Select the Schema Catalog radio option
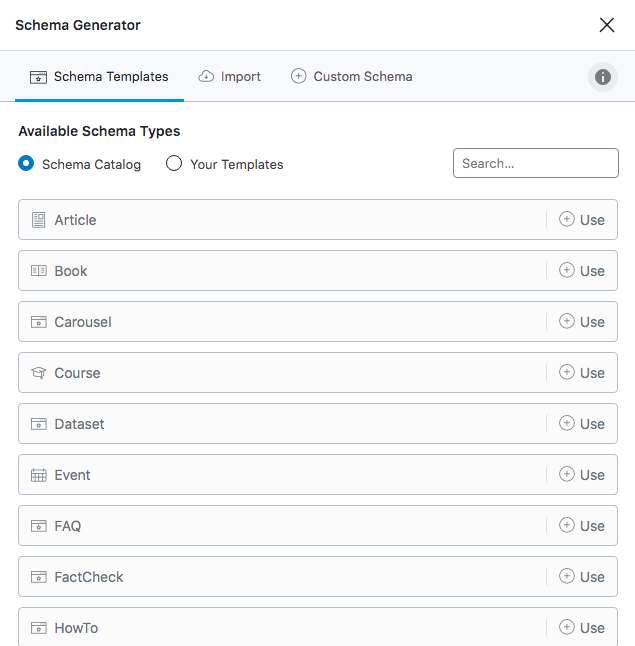635x646 pixels. point(27,164)
